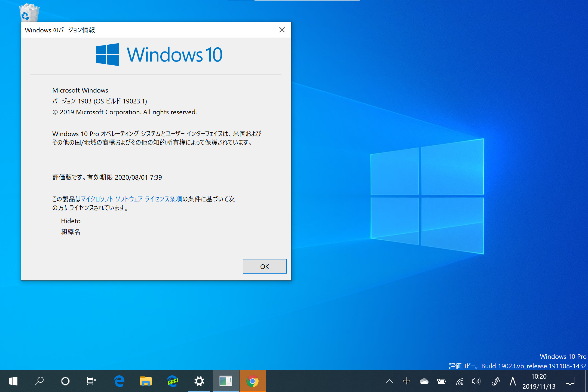Start a search using the taskbar search icon
The width and height of the screenshot is (588, 392).
39,381
